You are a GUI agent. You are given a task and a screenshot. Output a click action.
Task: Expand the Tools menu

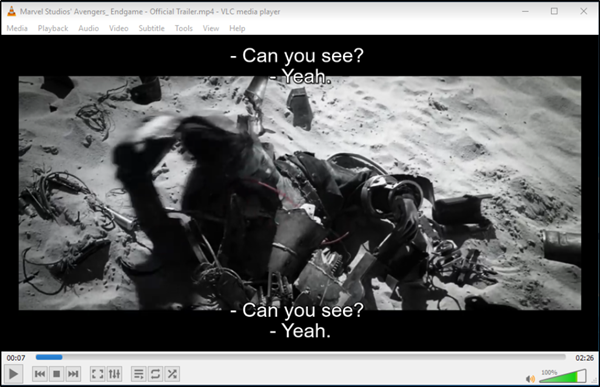pyautogui.click(x=184, y=28)
